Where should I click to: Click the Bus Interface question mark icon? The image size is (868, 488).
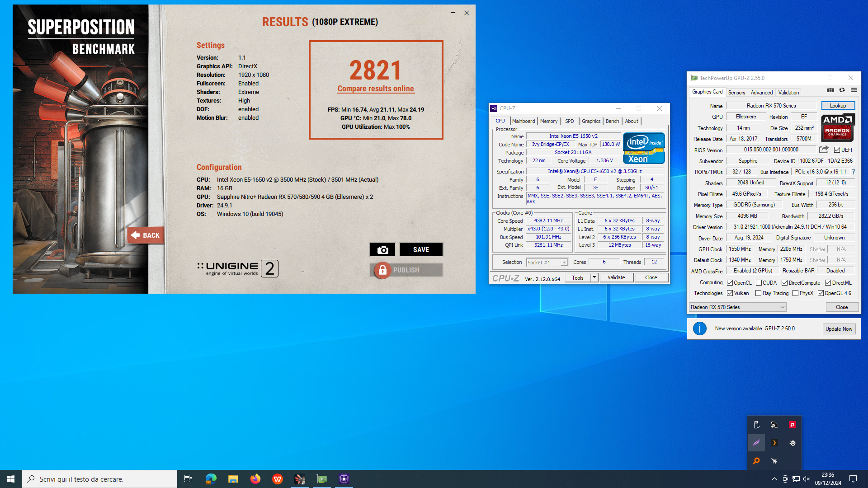854,172
